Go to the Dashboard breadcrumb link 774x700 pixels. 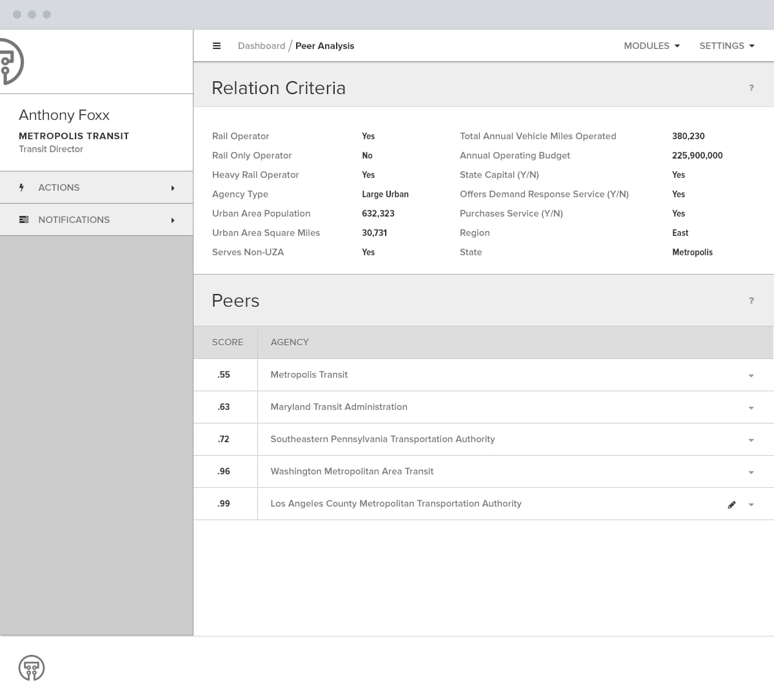click(x=261, y=46)
